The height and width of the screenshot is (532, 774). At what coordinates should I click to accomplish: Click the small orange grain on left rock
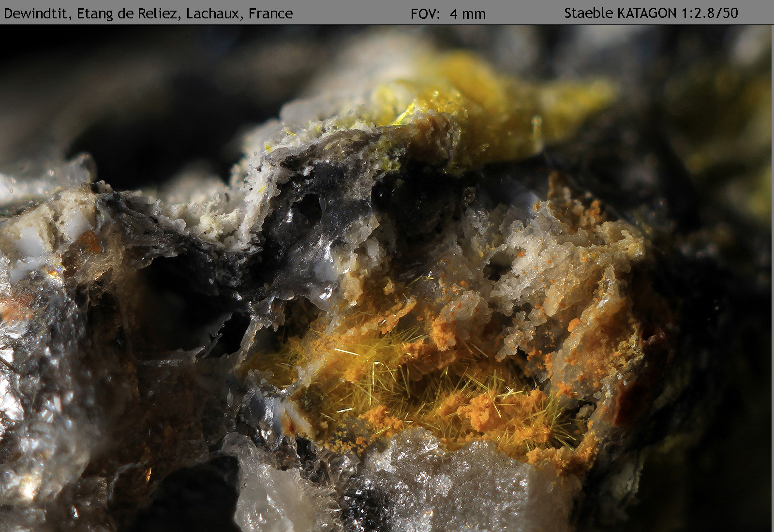pyautogui.click(x=90, y=243)
